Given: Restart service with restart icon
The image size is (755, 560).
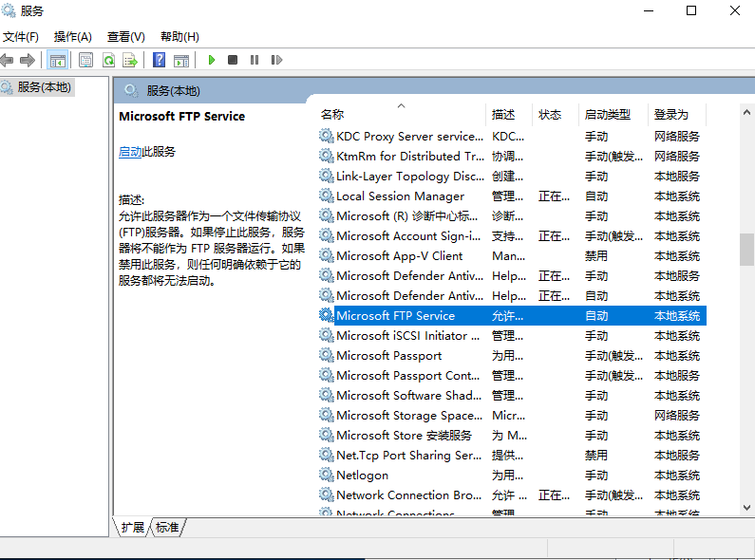Looking at the screenshot, I should click(x=276, y=60).
